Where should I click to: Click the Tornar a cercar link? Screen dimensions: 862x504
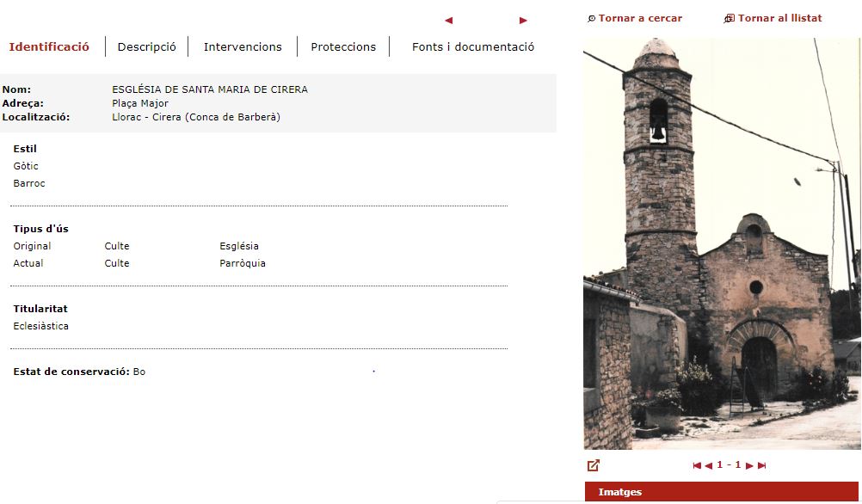[640, 19]
